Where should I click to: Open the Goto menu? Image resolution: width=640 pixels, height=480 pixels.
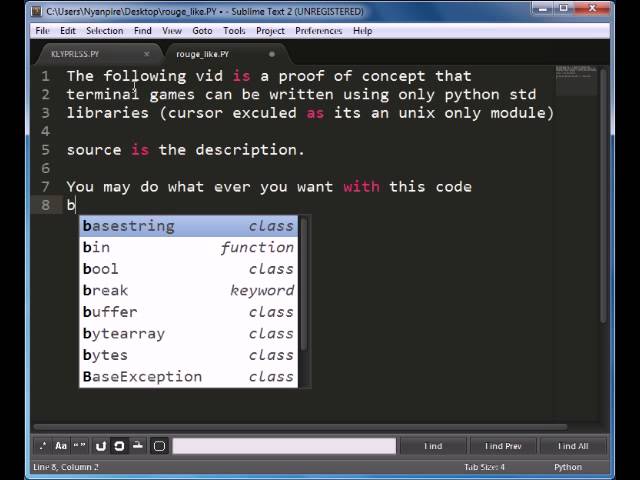point(202,31)
